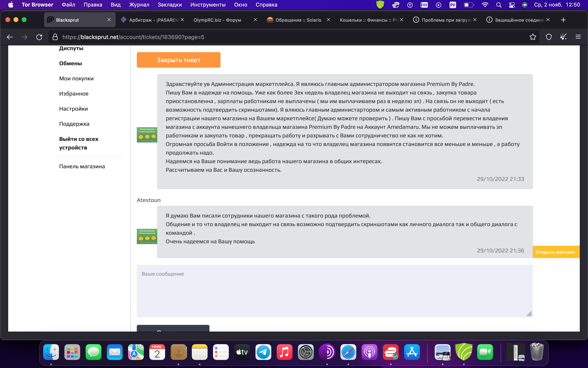Open Spotlight search in the menu bar
Screen dimensions: 588x368
[499, 5]
